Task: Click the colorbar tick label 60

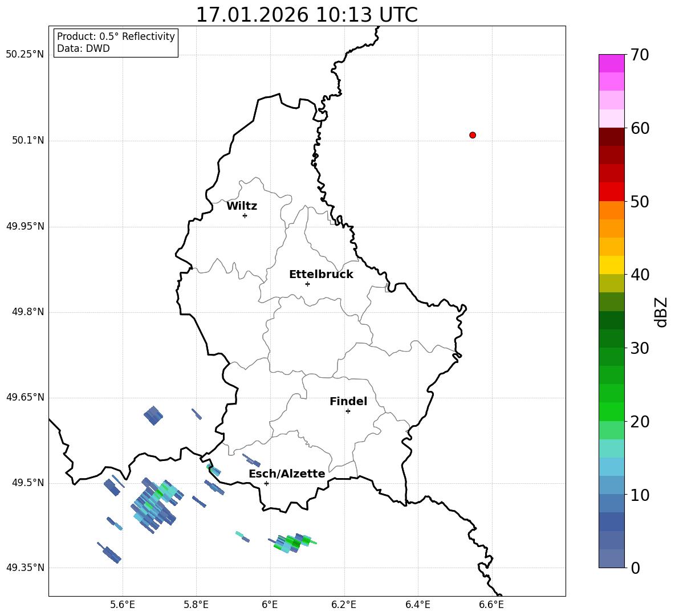Action: tap(640, 128)
